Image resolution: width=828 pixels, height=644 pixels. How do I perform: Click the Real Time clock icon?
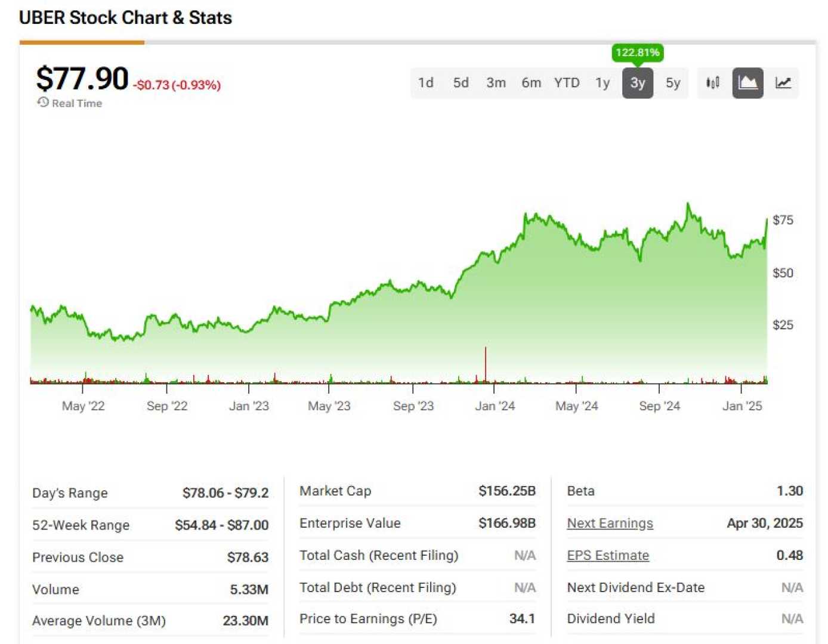[x=43, y=103]
